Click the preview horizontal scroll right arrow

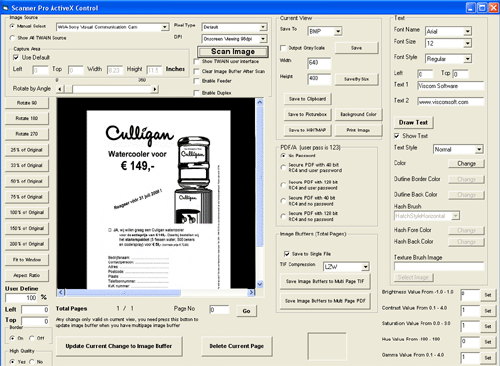[251, 292]
